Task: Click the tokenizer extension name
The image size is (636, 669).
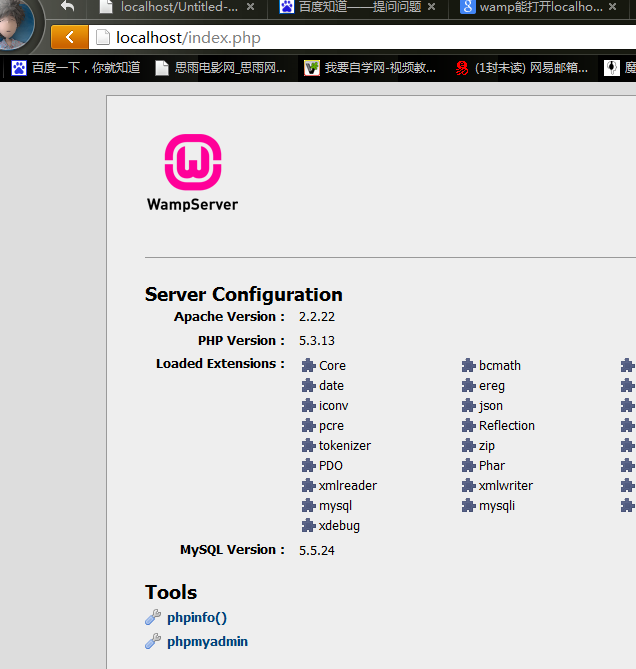Action: coord(345,445)
